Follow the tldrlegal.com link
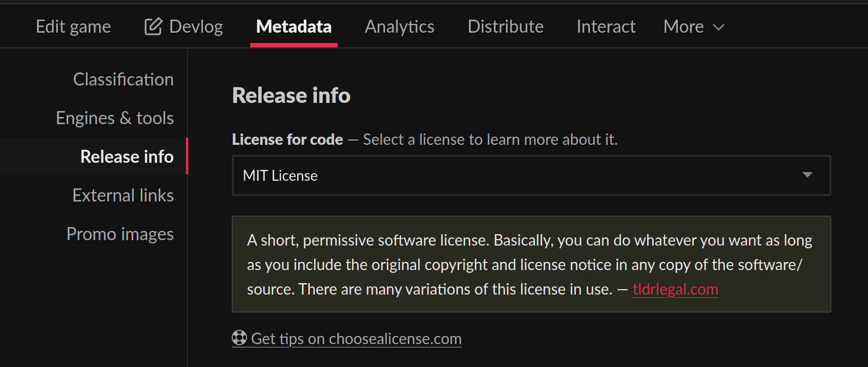 coord(675,289)
